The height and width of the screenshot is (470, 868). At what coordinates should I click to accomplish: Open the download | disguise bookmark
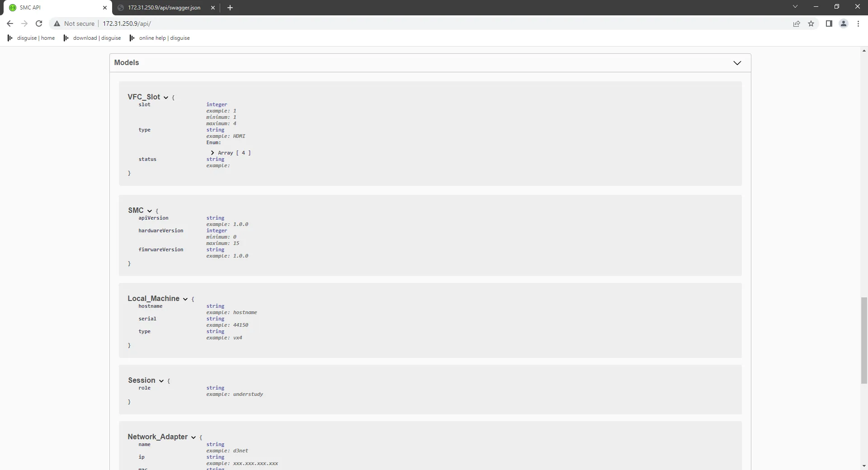tap(97, 38)
